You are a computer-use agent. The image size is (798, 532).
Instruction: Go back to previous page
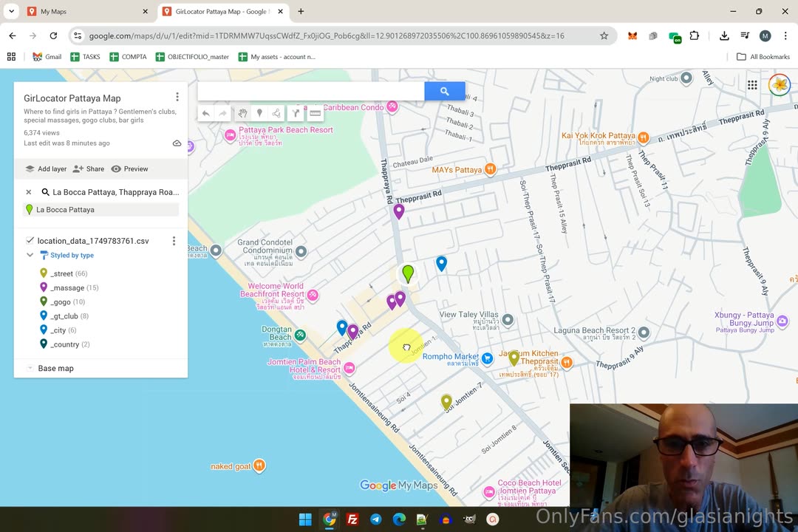pos(13,35)
